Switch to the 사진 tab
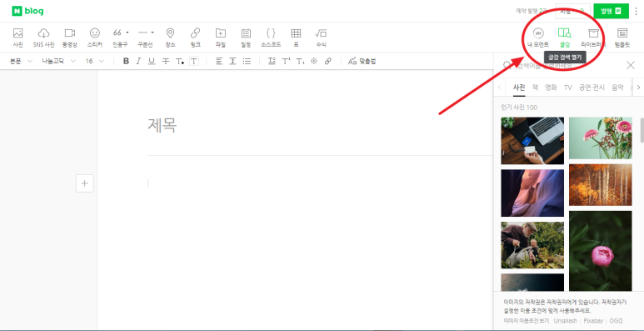The width and height of the screenshot is (644, 331). point(519,88)
